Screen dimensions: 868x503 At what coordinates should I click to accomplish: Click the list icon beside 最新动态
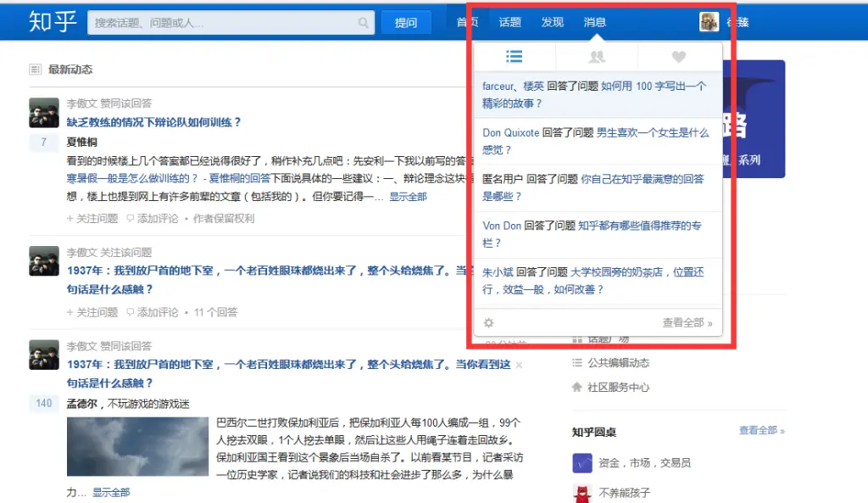point(34,69)
